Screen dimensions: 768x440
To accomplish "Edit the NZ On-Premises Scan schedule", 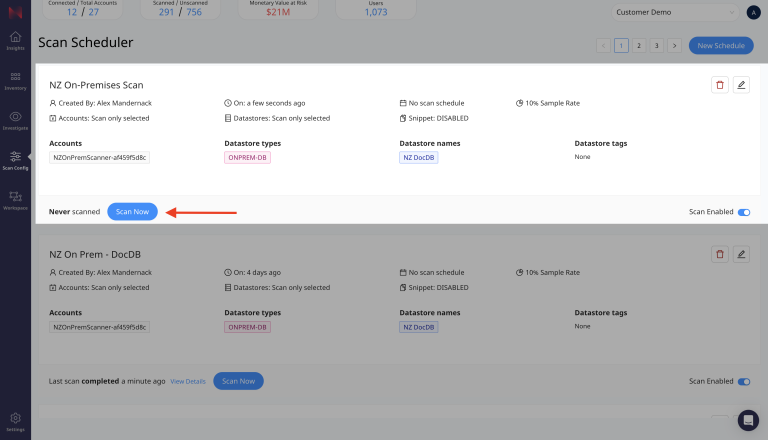I will pos(741,85).
